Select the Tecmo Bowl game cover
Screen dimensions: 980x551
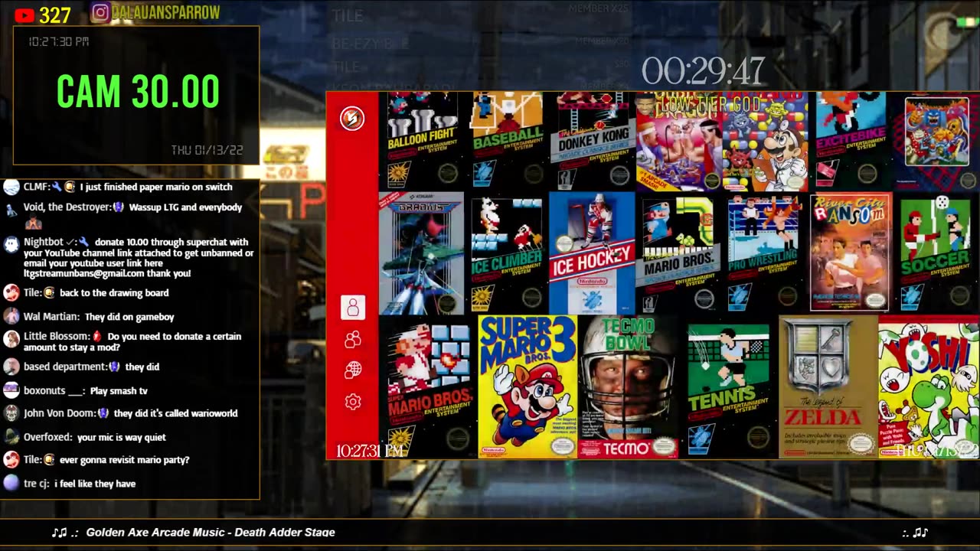[628, 387]
